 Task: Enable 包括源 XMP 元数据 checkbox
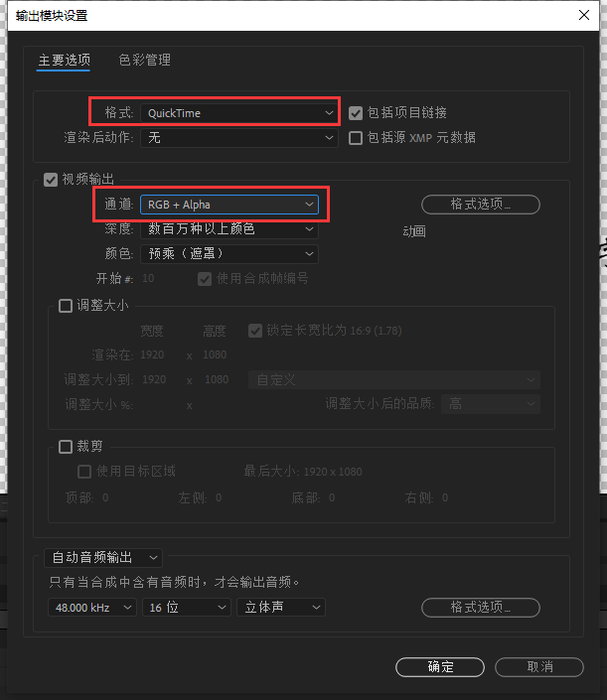[356, 137]
